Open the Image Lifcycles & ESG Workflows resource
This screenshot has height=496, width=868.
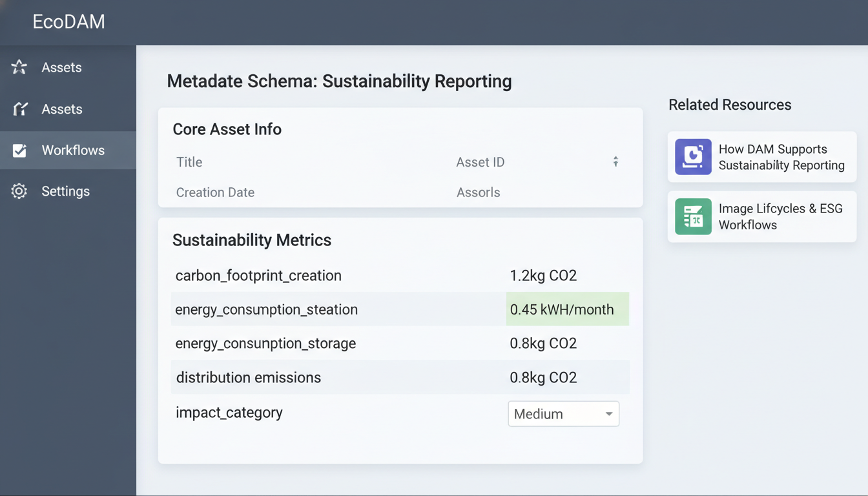pos(761,216)
